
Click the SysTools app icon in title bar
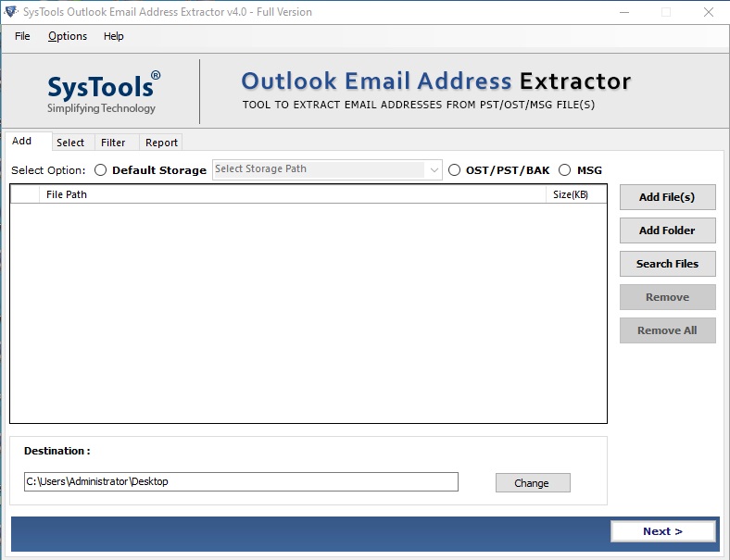pos(11,12)
